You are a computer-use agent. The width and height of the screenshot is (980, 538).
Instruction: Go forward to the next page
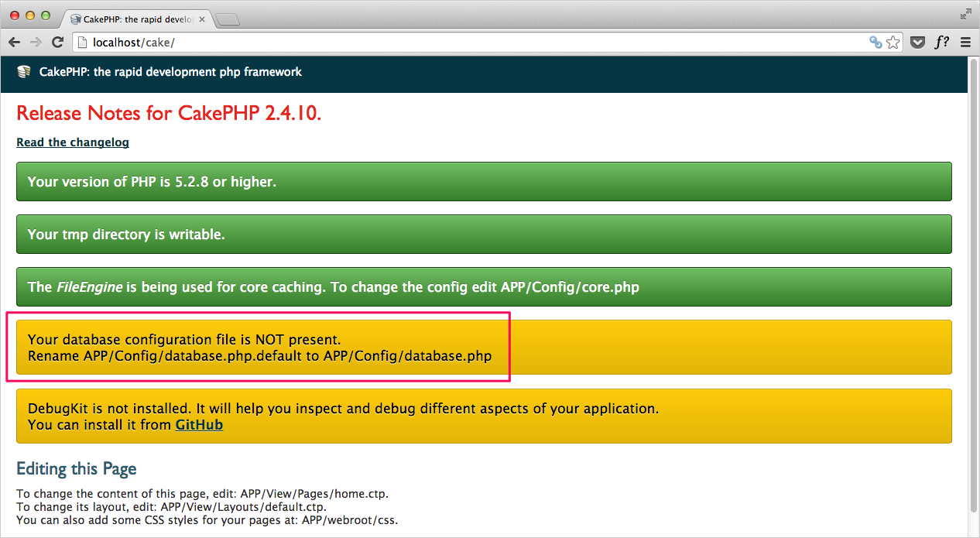click(x=36, y=43)
